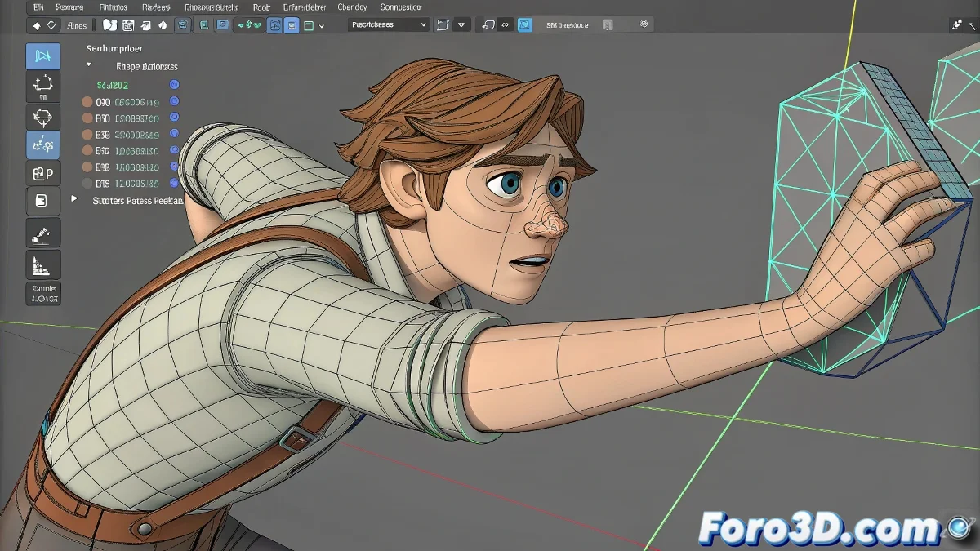Click the 'SBS Gtrektoca' field in header
Screen dimensions: 980x551
pos(568,25)
